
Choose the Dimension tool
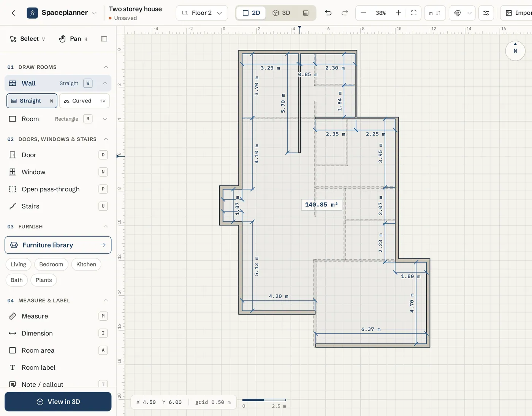[x=58, y=333]
